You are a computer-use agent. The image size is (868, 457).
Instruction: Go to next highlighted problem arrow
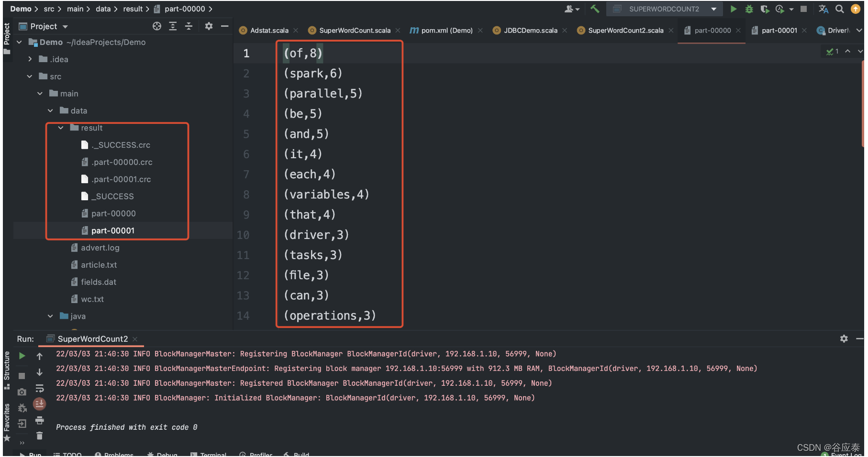click(x=860, y=51)
